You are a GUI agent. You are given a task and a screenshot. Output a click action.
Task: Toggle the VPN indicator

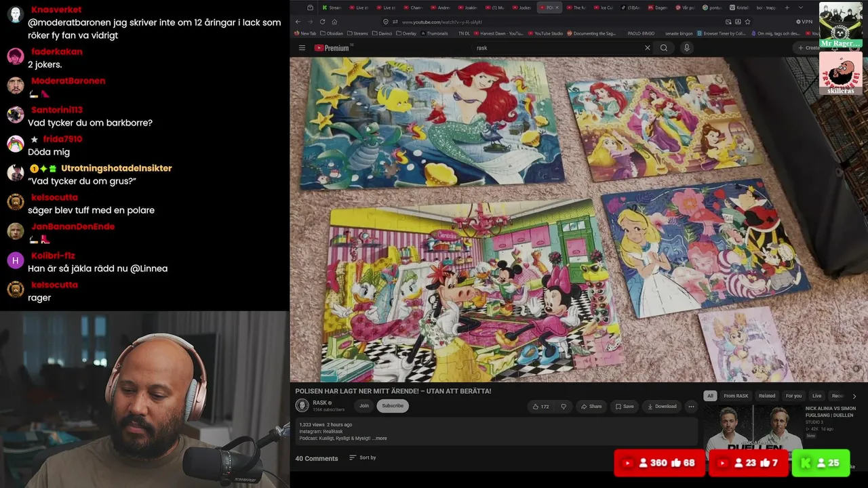tap(804, 22)
